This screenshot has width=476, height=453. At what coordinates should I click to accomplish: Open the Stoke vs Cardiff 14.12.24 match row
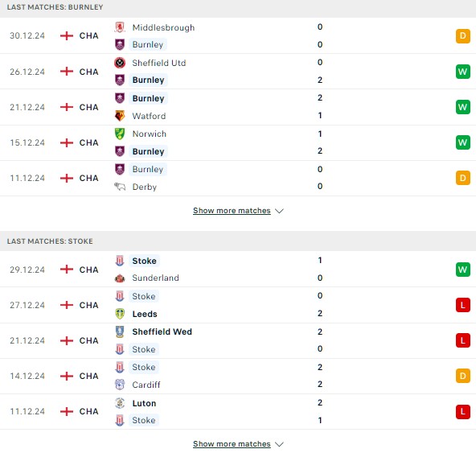coord(238,376)
